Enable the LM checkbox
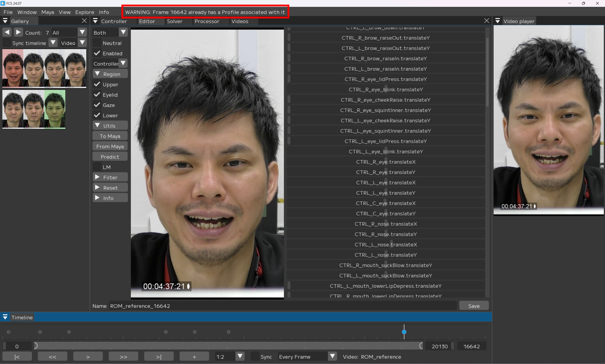The height and width of the screenshot is (364, 605). click(97, 167)
